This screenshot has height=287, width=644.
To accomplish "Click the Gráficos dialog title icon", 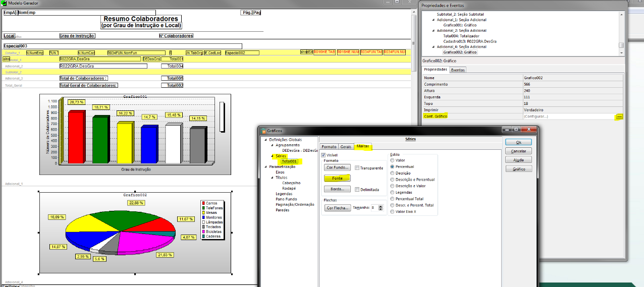I will pos(263,131).
